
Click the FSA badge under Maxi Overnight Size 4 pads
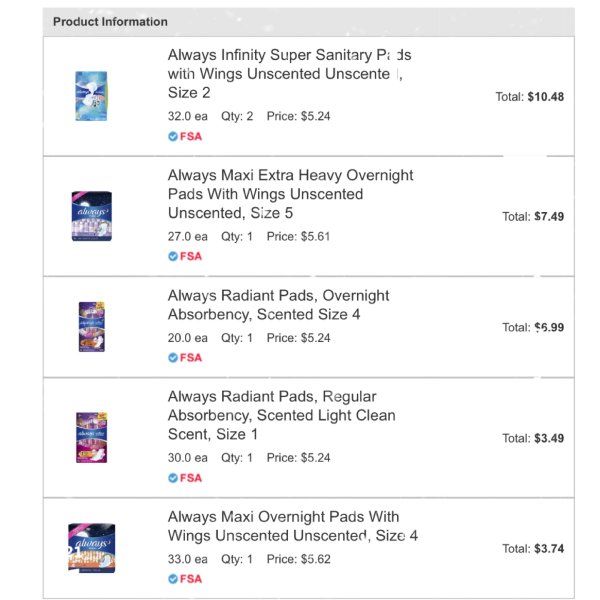tap(185, 579)
